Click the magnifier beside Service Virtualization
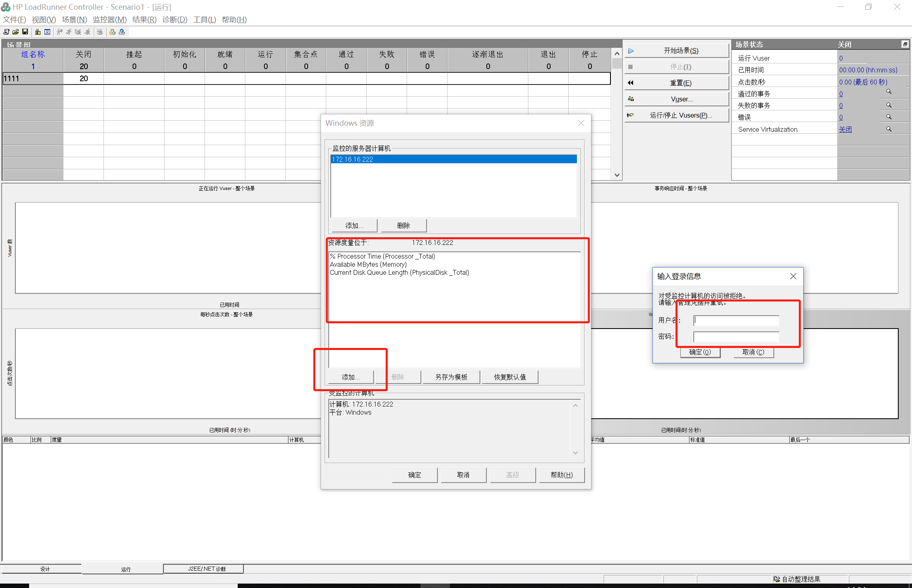The height and width of the screenshot is (588, 912). pyautogui.click(x=889, y=129)
